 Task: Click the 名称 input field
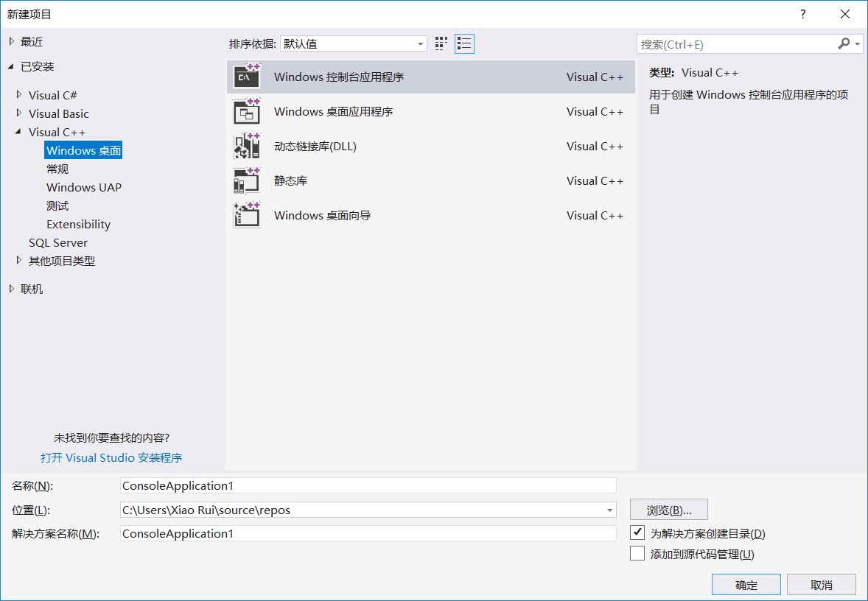(368, 485)
